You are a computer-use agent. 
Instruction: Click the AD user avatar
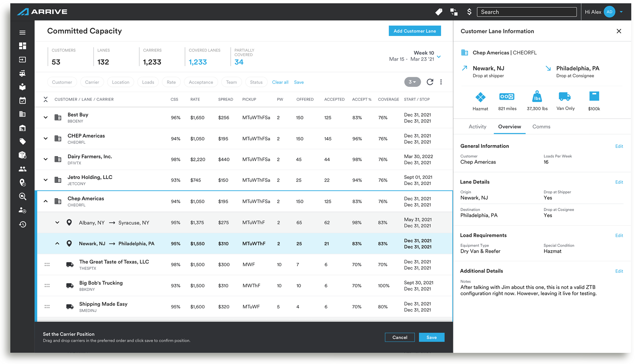pos(609,12)
